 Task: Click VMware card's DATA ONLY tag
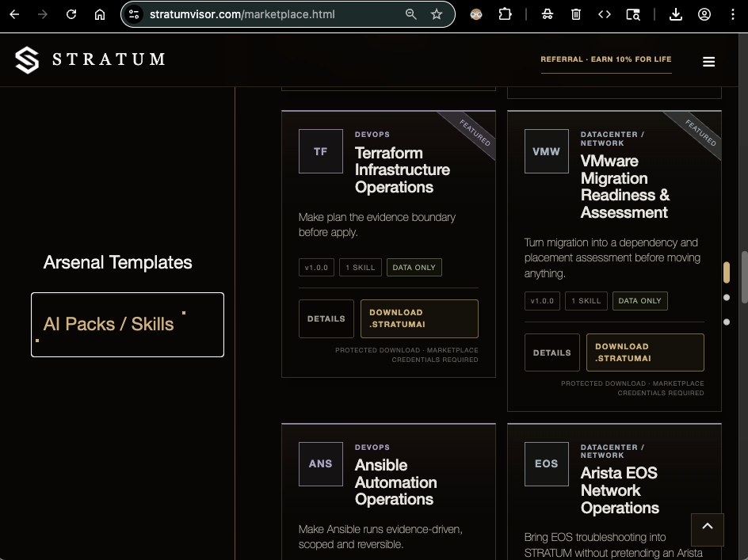(x=639, y=301)
